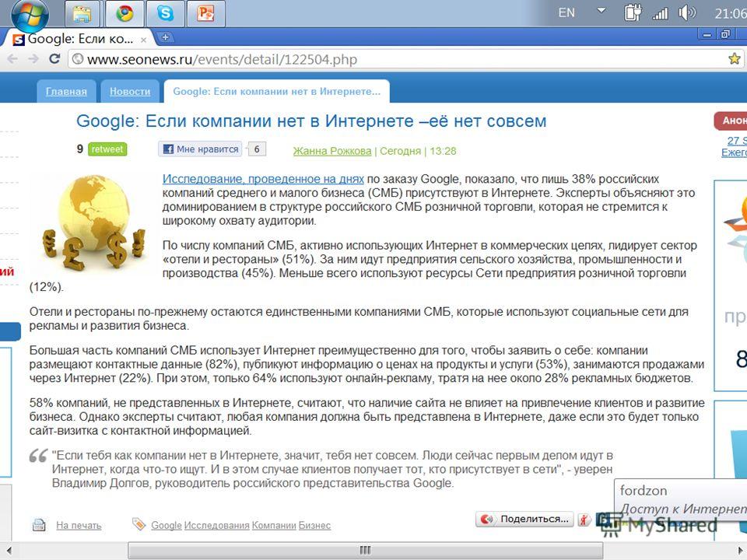Open the На печать link
Viewport: 747px width, 560px height.
pos(79,525)
